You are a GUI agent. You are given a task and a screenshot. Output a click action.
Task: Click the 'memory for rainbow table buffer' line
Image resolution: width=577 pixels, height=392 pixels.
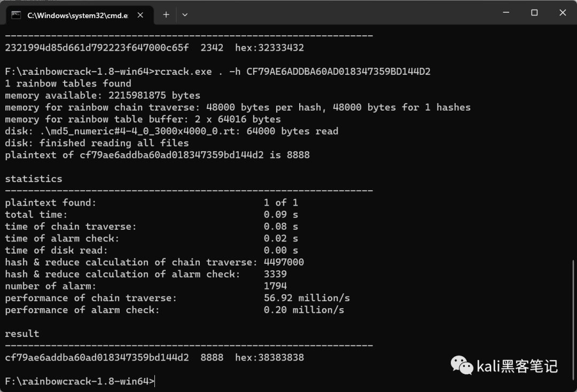click(143, 119)
